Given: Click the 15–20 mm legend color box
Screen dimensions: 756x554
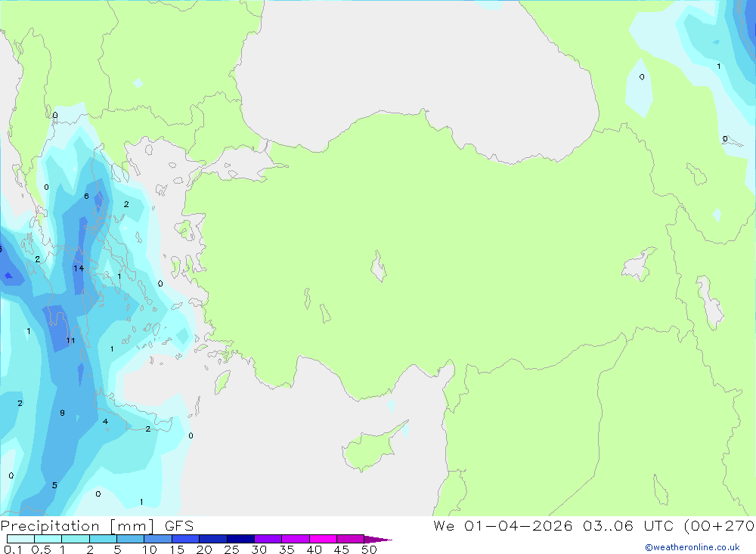Looking at the screenshot, I should (x=185, y=539).
